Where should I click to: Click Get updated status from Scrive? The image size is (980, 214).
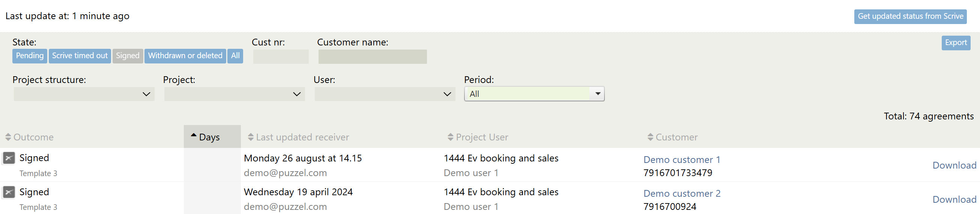[x=910, y=17]
